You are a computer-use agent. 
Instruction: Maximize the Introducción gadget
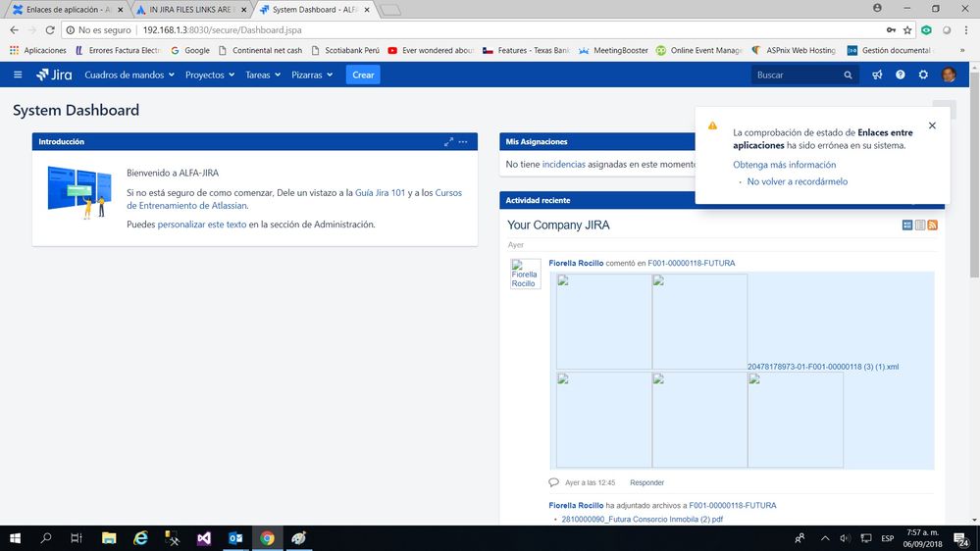(448, 142)
